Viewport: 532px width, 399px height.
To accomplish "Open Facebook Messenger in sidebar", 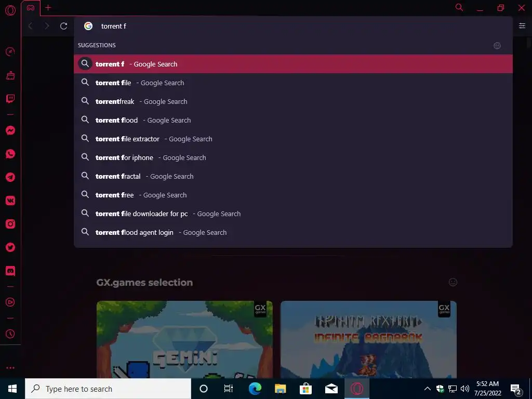I will point(10,130).
